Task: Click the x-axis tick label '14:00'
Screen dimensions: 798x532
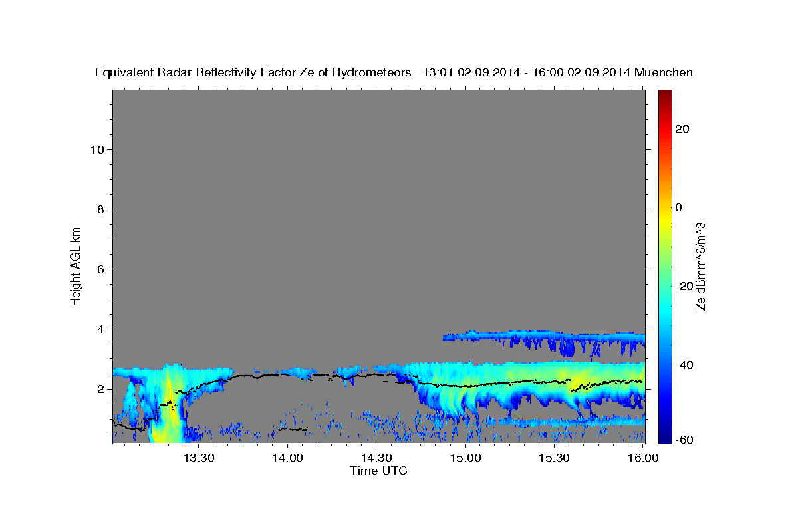Action: [287, 458]
